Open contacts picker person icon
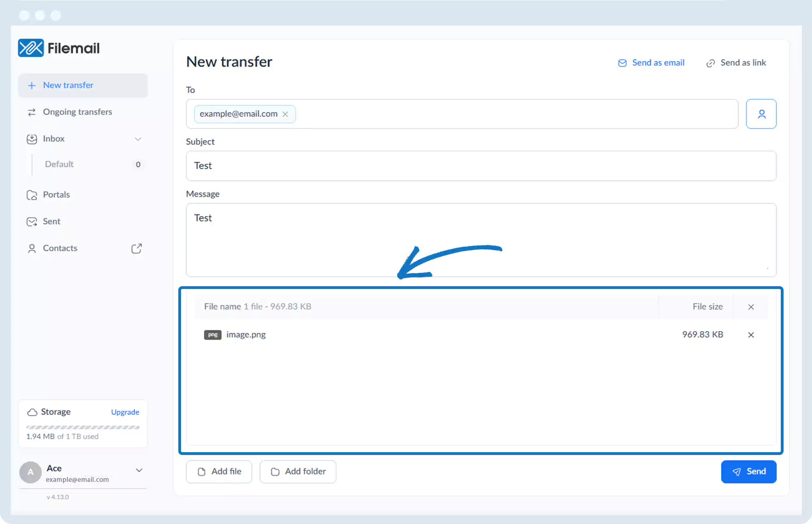 click(761, 114)
